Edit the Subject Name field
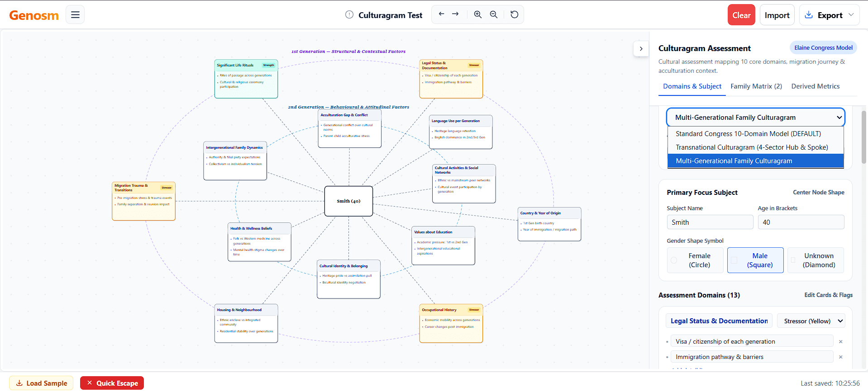Screen dimensions: 868x392 tap(710, 222)
